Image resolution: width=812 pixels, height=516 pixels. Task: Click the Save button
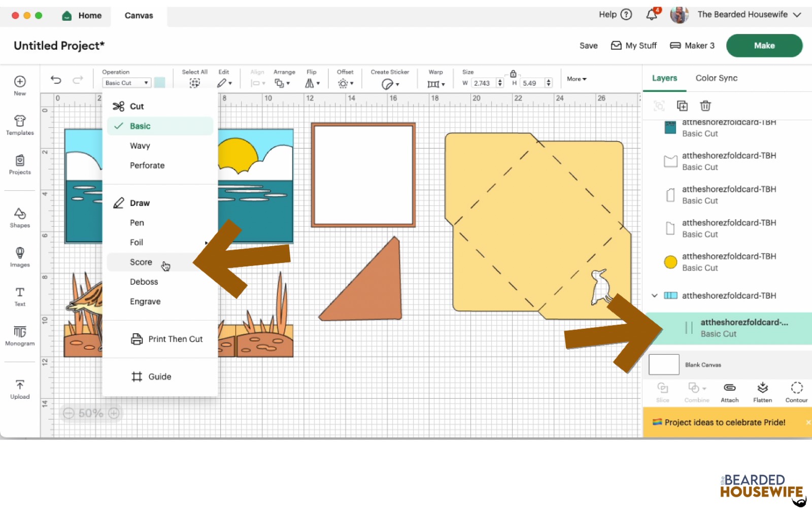click(589, 46)
